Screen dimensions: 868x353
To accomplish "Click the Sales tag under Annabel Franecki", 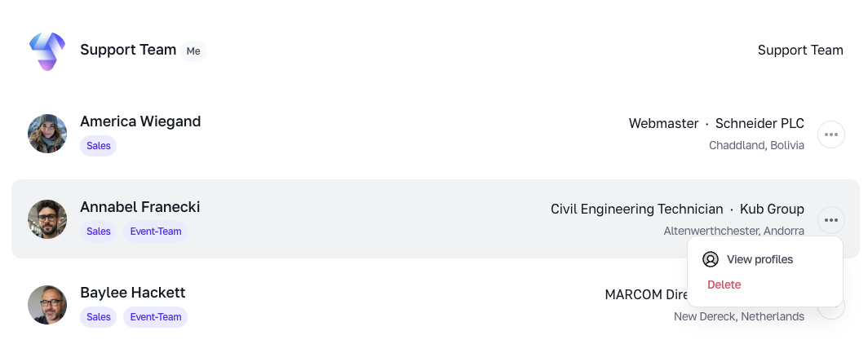I will point(99,232).
